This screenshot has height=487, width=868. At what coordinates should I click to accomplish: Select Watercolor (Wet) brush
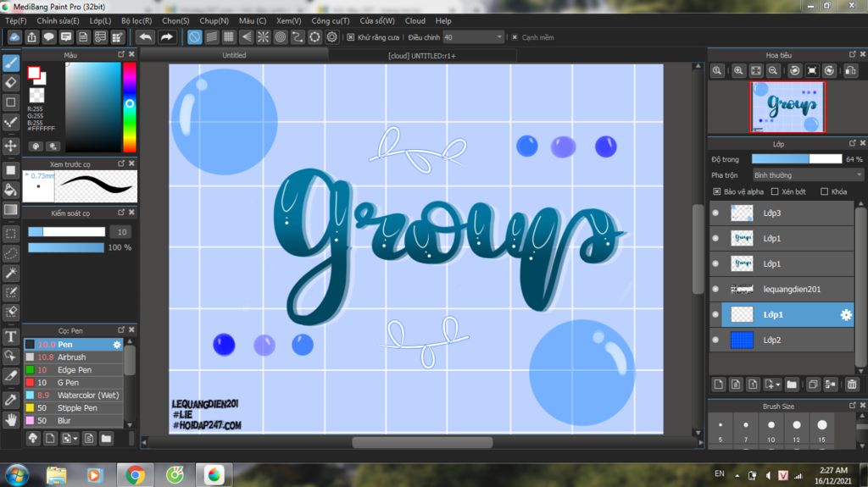74,396
